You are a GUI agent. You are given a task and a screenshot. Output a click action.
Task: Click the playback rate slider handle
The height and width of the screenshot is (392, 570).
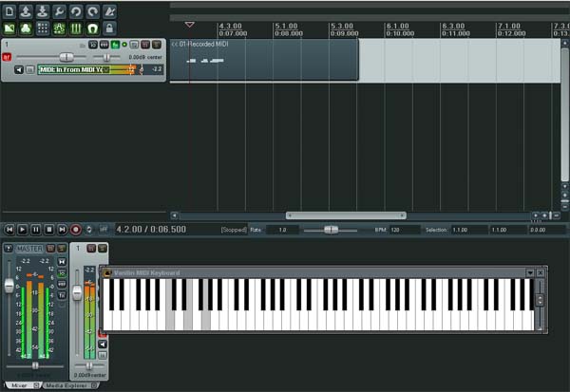(331, 230)
